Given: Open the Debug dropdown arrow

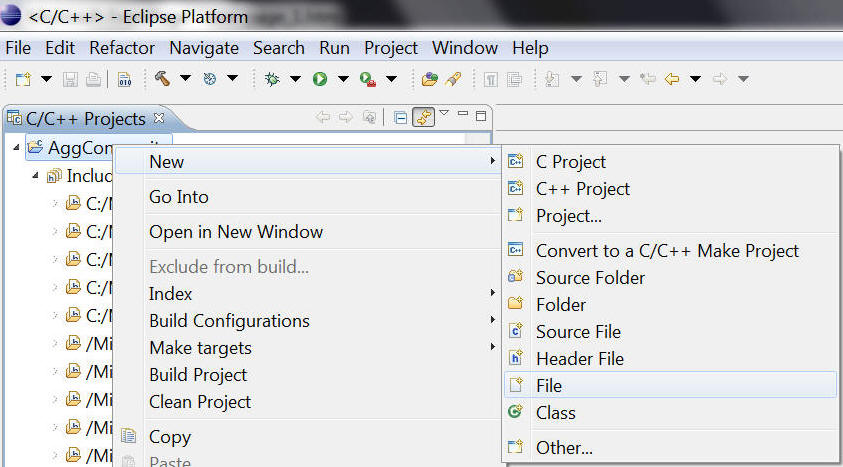Looking at the screenshot, I should coord(295,79).
